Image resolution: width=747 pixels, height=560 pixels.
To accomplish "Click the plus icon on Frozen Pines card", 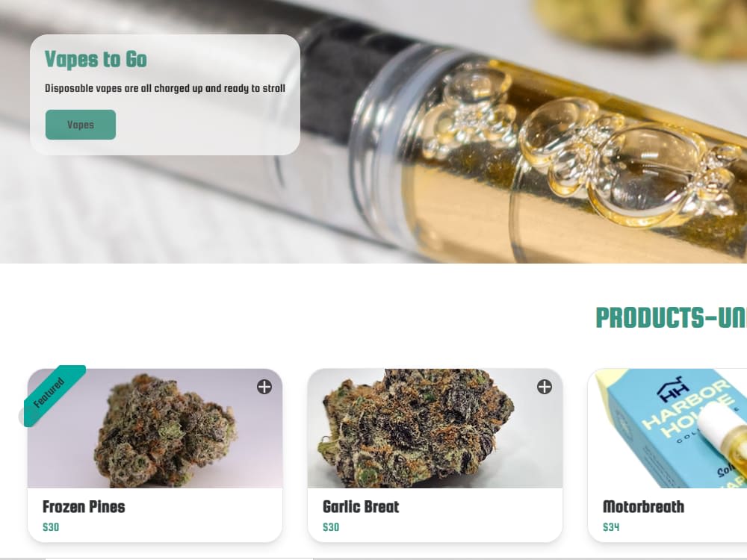I will 264,387.
